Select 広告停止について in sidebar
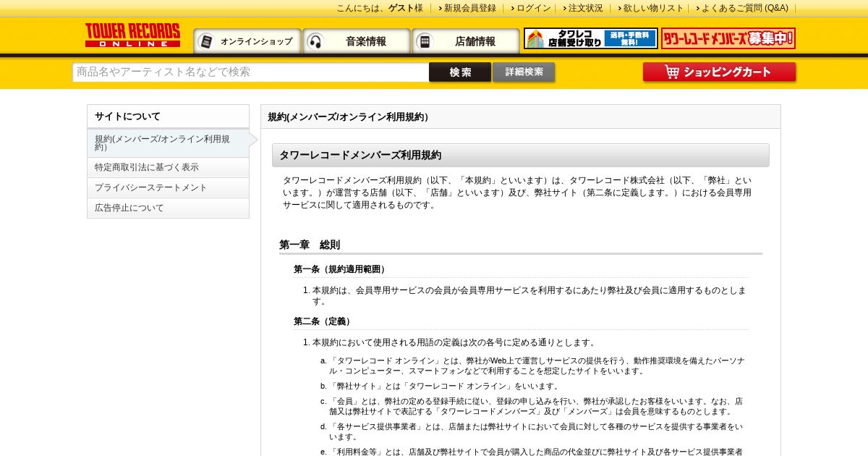 pyautogui.click(x=168, y=208)
